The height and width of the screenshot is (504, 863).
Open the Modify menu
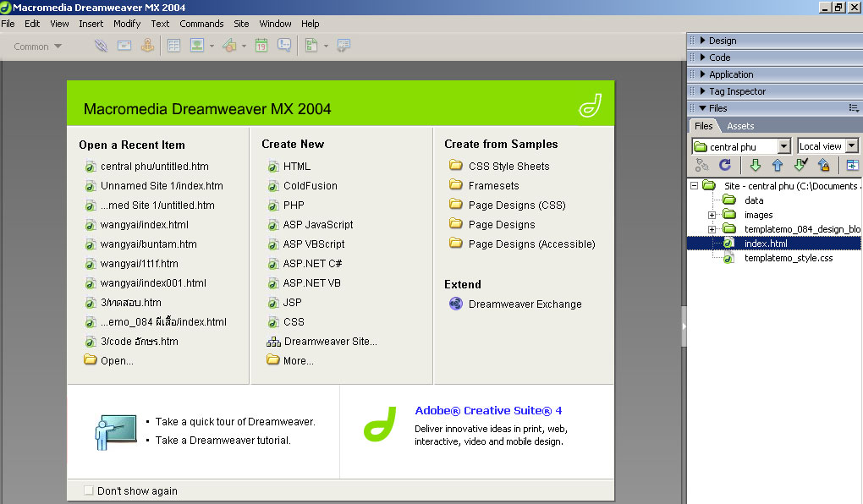point(127,24)
